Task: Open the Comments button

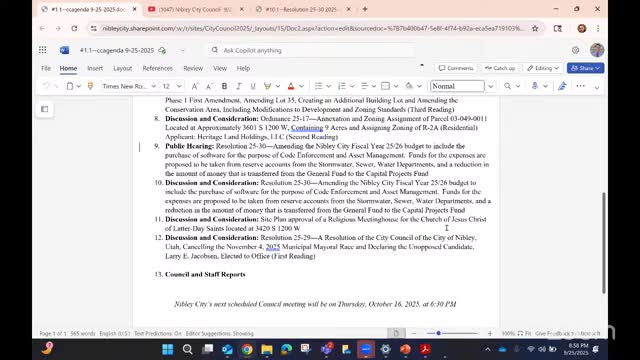Action: click(456, 68)
